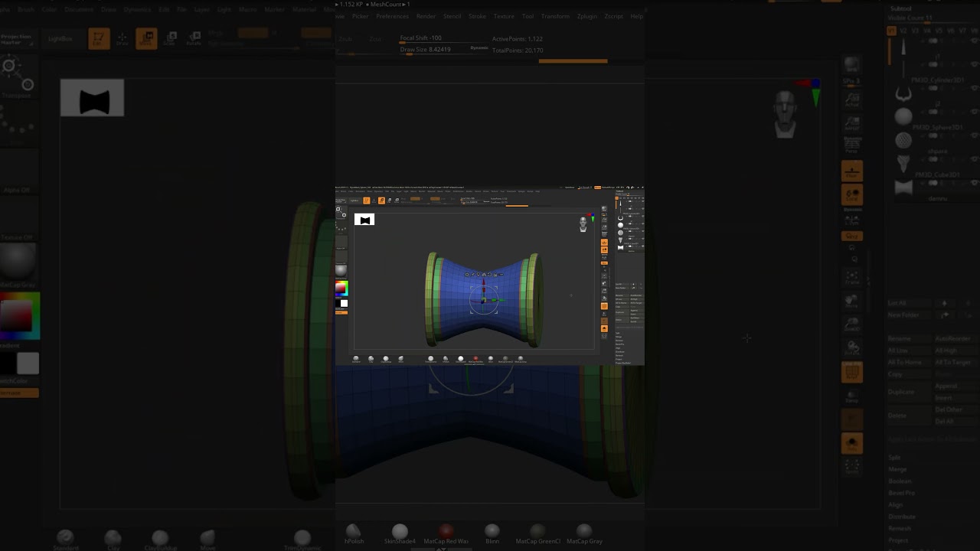Expand the Split section
The width and height of the screenshot is (980, 551).
coord(894,458)
